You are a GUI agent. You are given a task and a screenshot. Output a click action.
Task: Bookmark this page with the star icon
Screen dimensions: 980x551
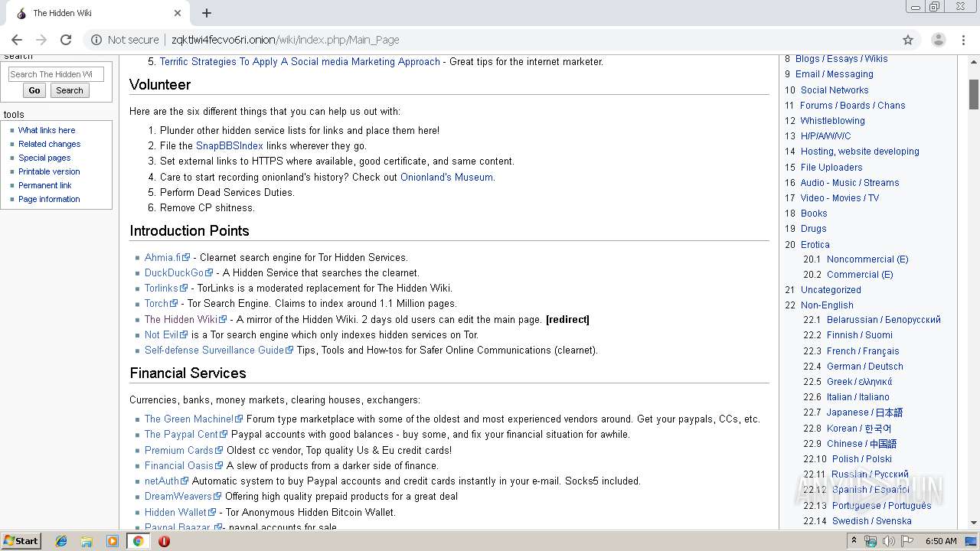tap(908, 40)
